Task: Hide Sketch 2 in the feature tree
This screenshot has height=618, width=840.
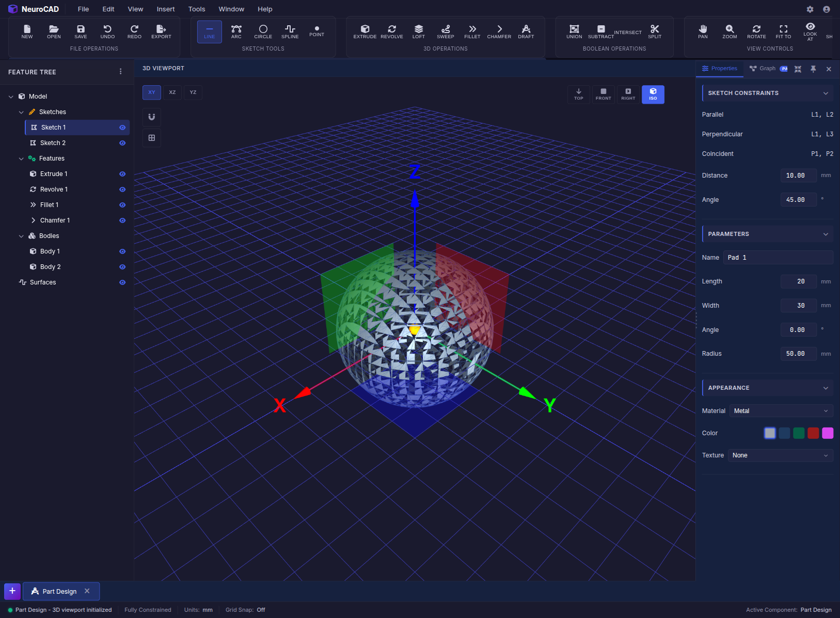Action: [122, 143]
